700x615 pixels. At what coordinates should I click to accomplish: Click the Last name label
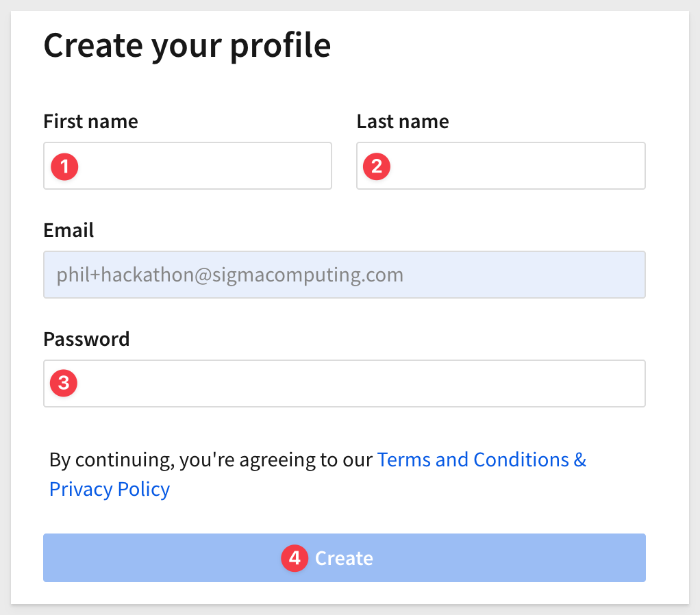coord(403,121)
